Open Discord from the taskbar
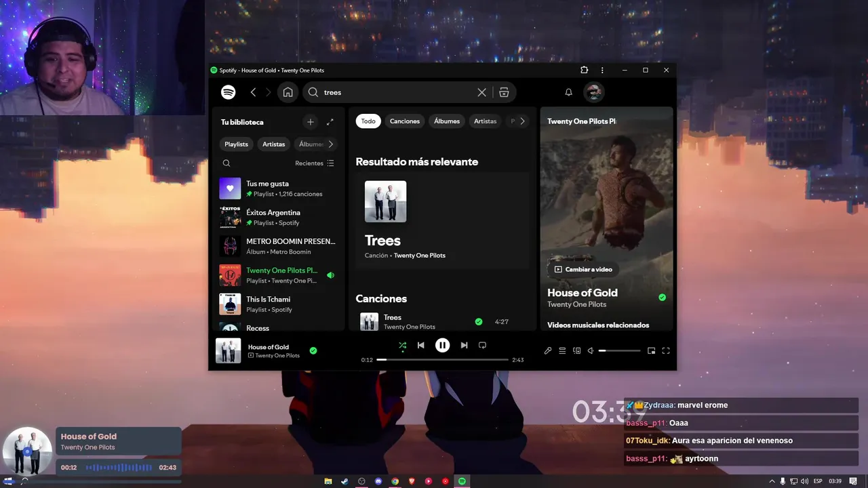This screenshot has height=488, width=868. pyautogui.click(x=378, y=481)
